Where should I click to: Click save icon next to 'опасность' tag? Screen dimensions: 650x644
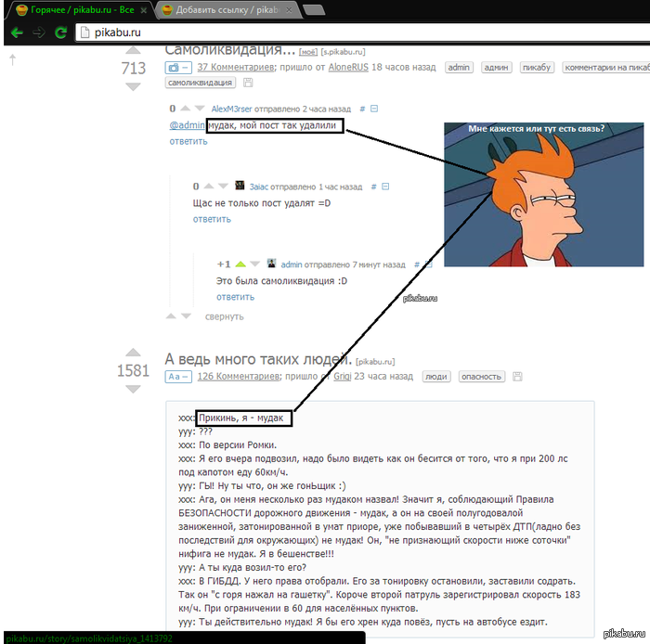[517, 377]
